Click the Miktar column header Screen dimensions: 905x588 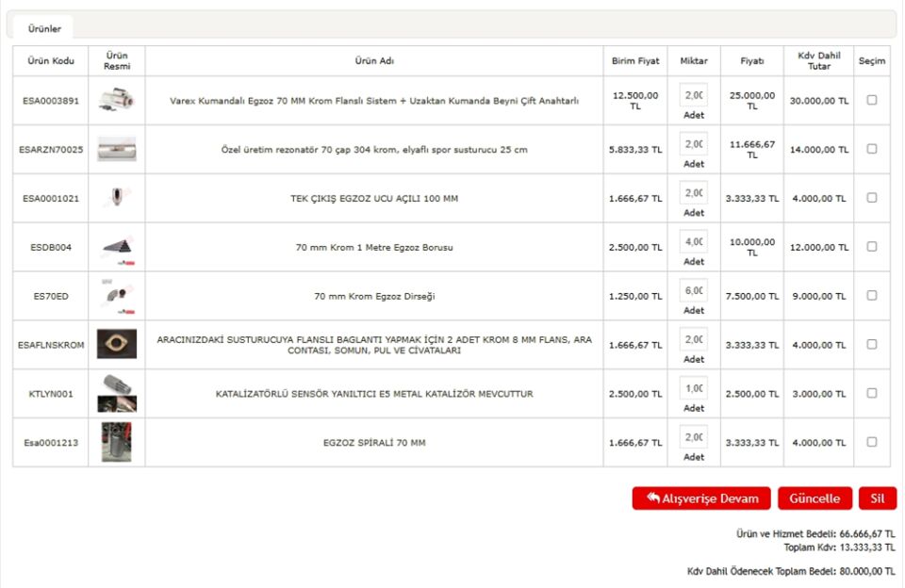coord(694,60)
